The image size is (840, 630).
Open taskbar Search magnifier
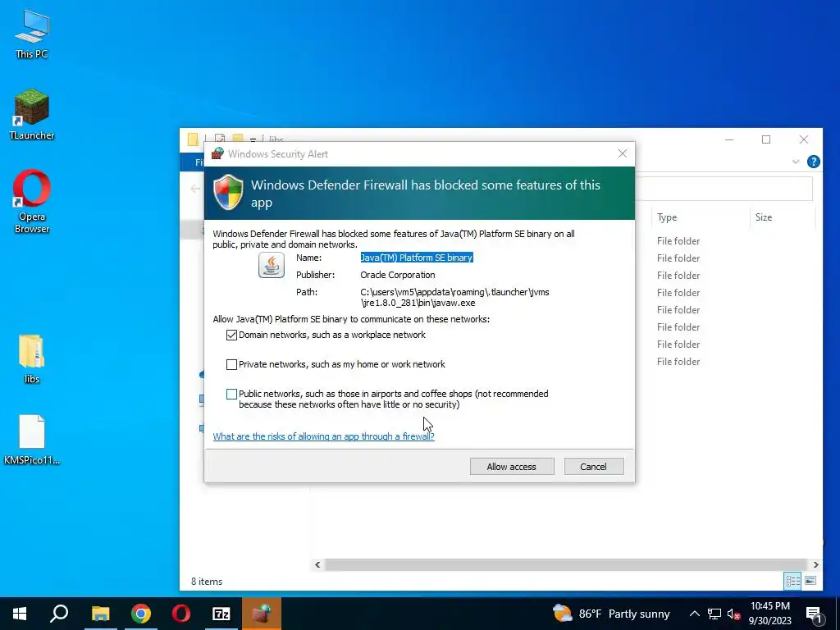pos(59,614)
